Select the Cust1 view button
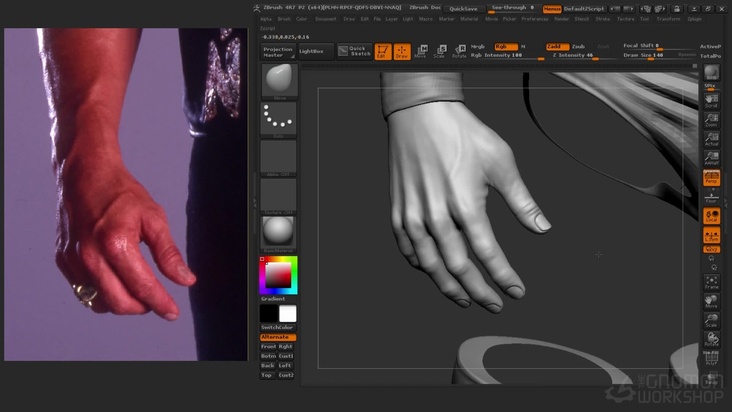The width and height of the screenshot is (732, 412). pos(286,356)
